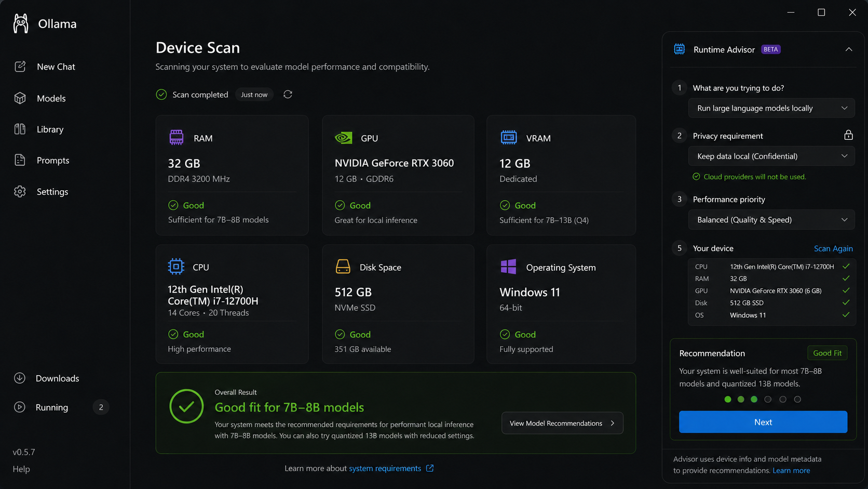Maximize the Ollama window
This screenshot has height=489, width=868.
(821, 12)
